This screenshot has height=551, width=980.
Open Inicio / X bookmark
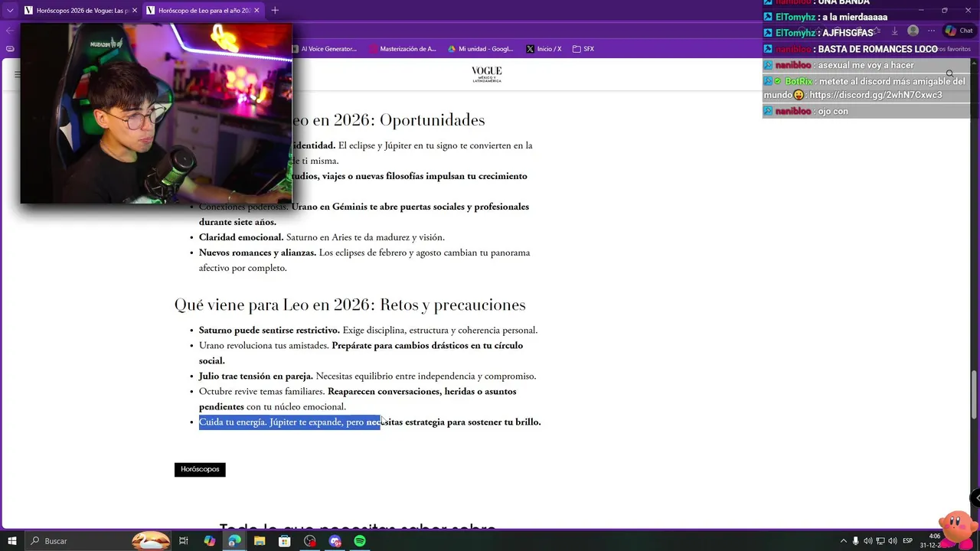coord(544,49)
